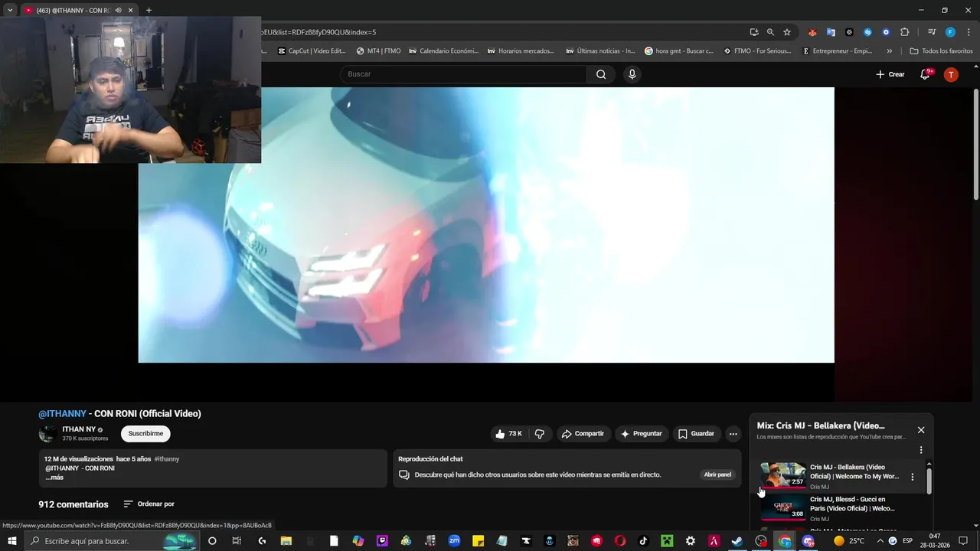The width and height of the screenshot is (980, 551).
Task: Play Gucci en Paris thumbnail in the mix
Action: pos(782,507)
